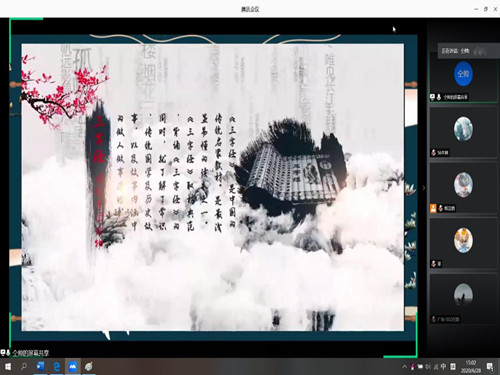Select 全帅's blue avatar tile

pyautogui.click(x=463, y=74)
